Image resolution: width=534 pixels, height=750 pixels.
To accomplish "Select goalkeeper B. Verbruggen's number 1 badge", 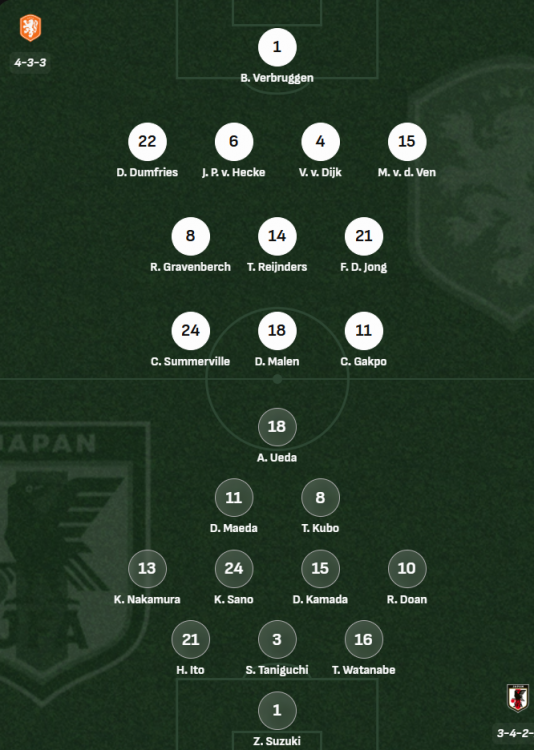I will tap(277, 47).
